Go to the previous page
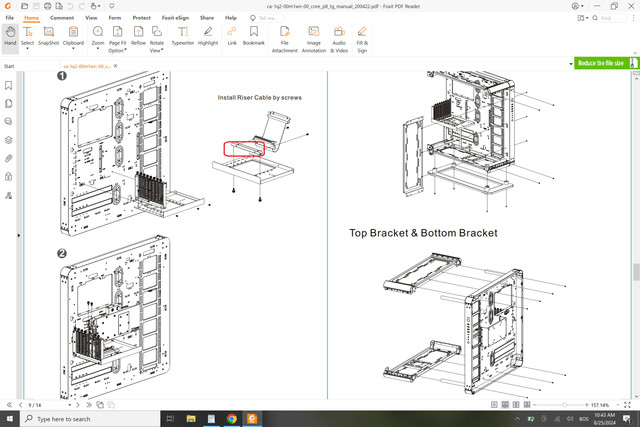Screen dimensions: 640x427 tap(20, 405)
